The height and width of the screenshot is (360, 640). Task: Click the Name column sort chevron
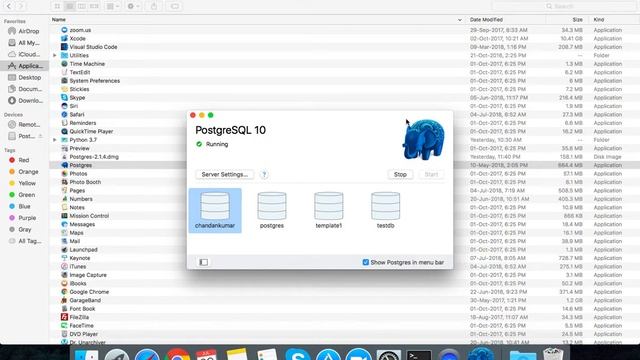[x=460, y=20]
